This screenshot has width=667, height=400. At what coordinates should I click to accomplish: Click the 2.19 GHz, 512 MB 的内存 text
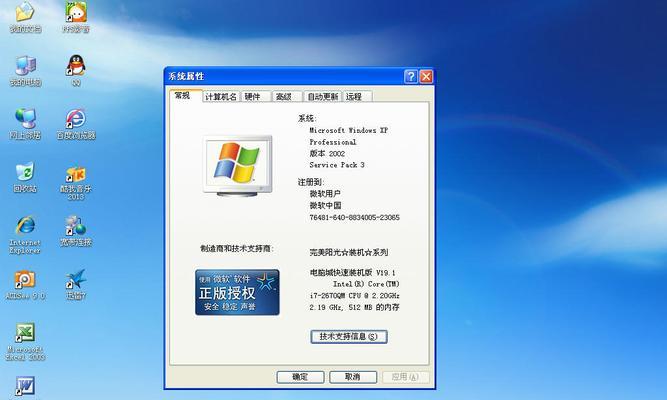pyautogui.click(x=354, y=307)
